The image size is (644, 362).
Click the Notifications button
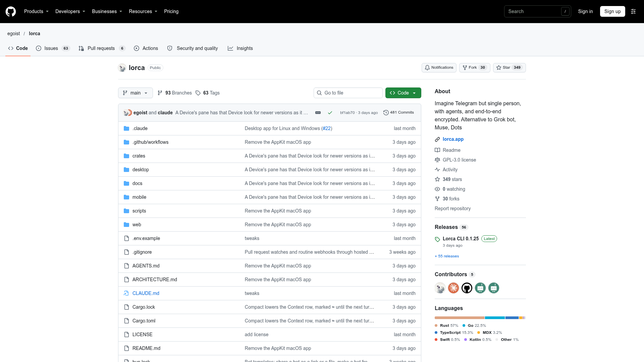point(439,68)
